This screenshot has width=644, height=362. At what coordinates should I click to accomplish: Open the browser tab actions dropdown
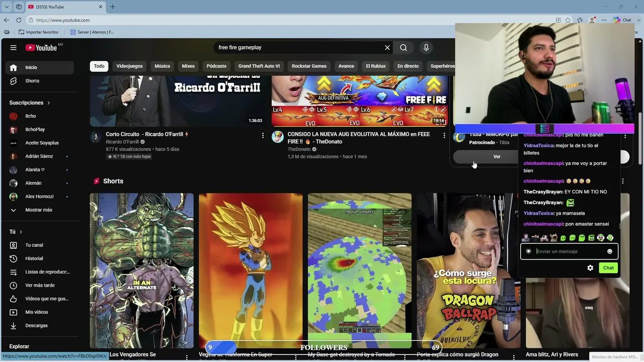[x=7, y=7]
